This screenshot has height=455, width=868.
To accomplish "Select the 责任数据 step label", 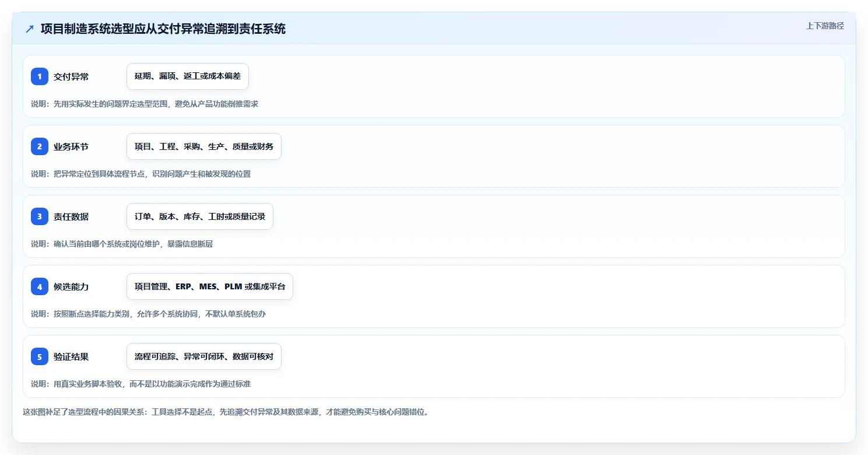I will click(x=71, y=216).
